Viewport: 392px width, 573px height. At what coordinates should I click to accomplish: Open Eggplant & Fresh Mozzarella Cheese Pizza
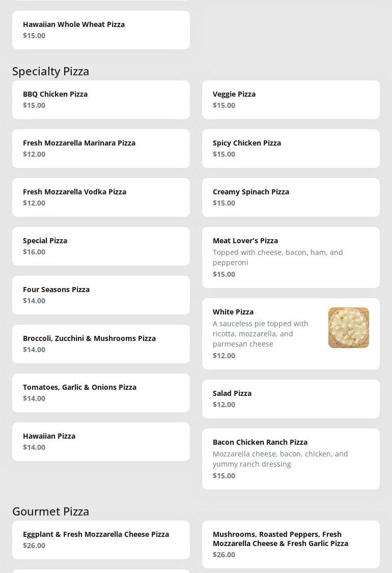(x=101, y=540)
